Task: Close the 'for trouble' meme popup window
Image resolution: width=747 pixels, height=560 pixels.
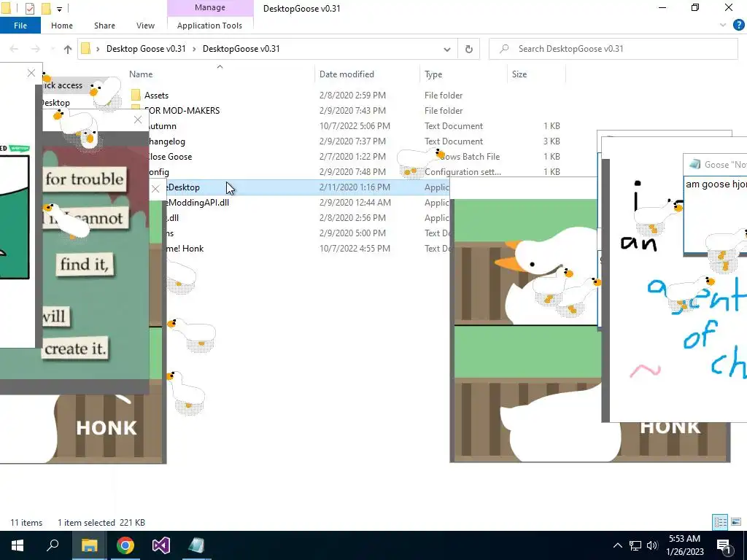Action: click(x=138, y=120)
